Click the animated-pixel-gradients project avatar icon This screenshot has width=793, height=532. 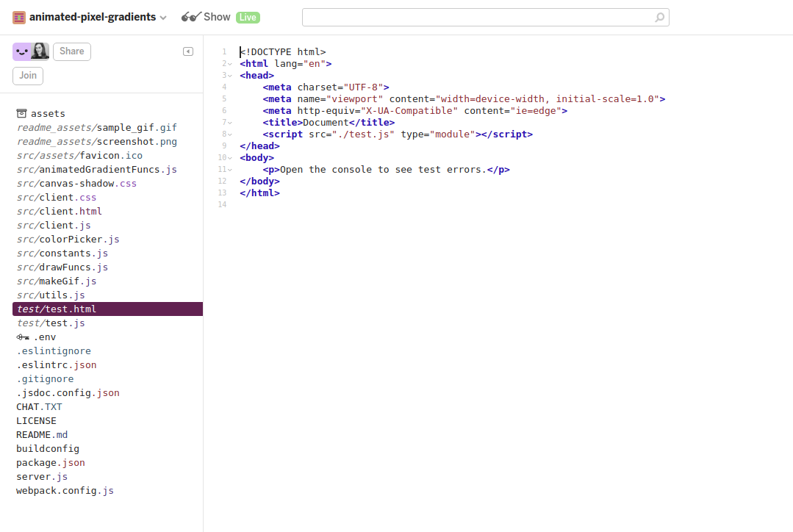(x=19, y=17)
